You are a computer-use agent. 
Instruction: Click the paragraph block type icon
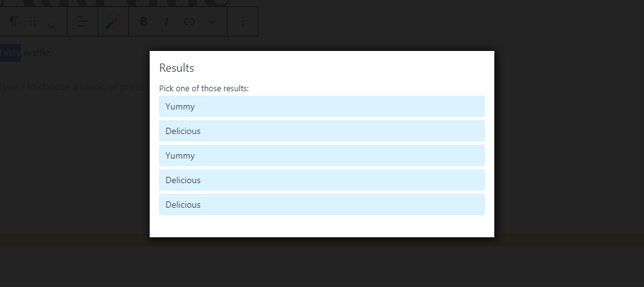point(14,21)
